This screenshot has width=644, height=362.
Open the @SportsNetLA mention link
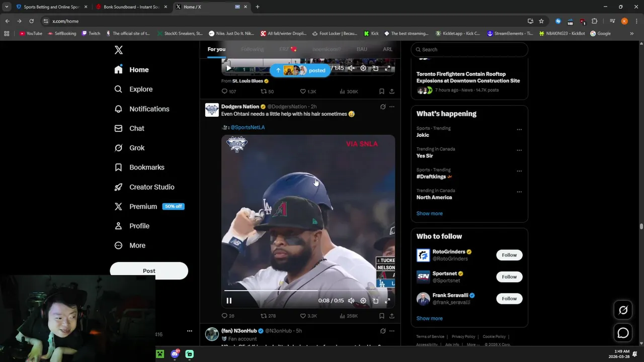coord(248,127)
